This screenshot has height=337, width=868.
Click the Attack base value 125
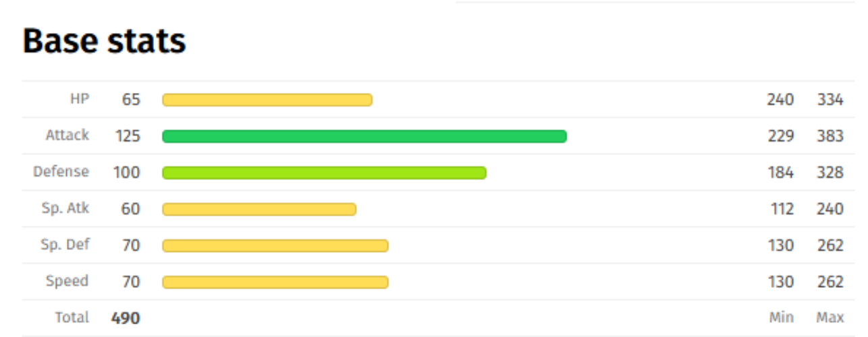[128, 136]
